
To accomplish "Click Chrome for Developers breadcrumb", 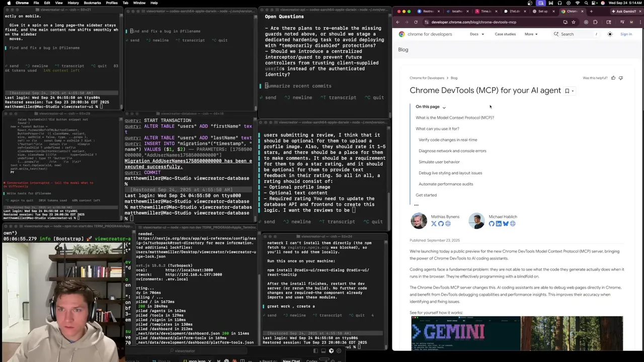I will (427, 78).
